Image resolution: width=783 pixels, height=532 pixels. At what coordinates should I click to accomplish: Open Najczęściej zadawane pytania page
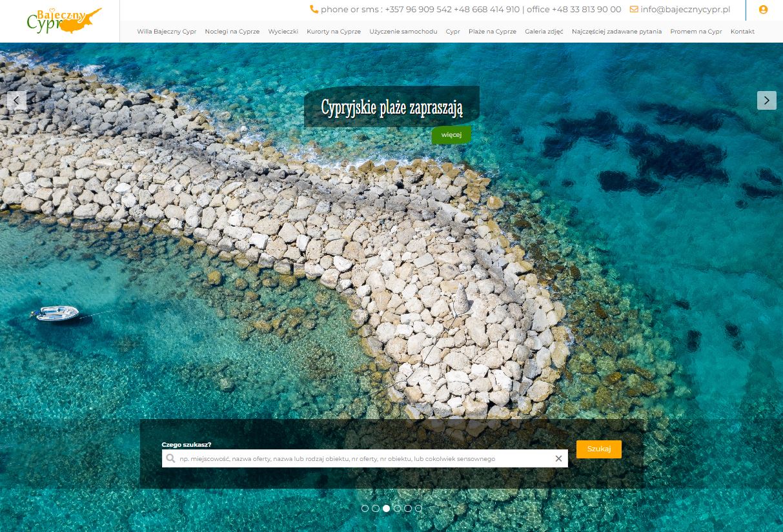[616, 31]
